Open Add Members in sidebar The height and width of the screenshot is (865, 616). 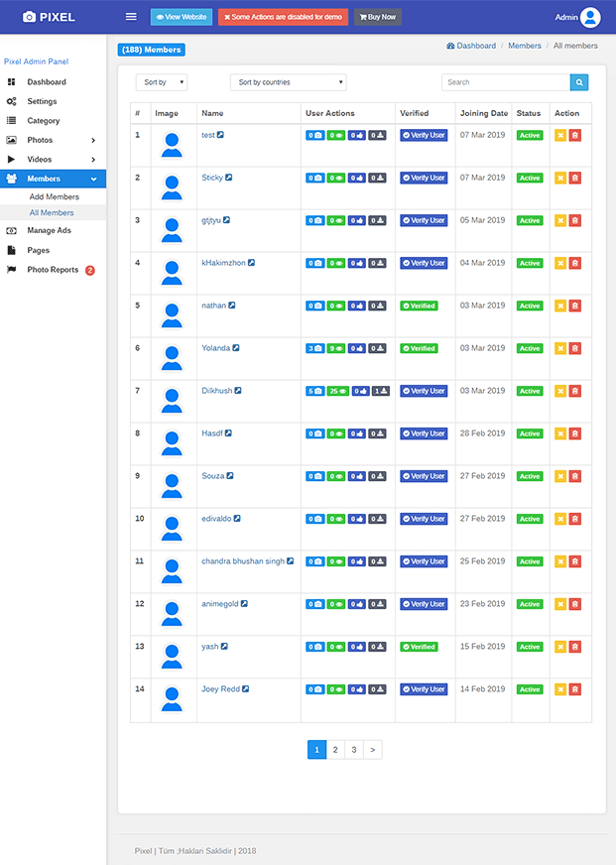click(x=55, y=196)
